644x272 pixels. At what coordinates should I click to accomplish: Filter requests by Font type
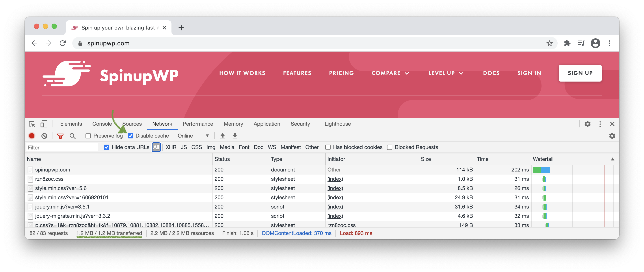244,147
